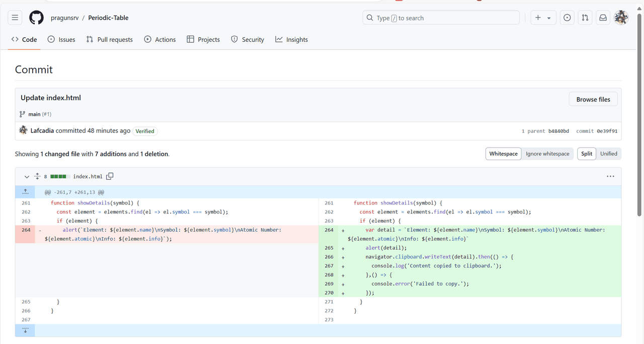
Task: Open the user profile avatar menu
Action: pyautogui.click(x=621, y=18)
